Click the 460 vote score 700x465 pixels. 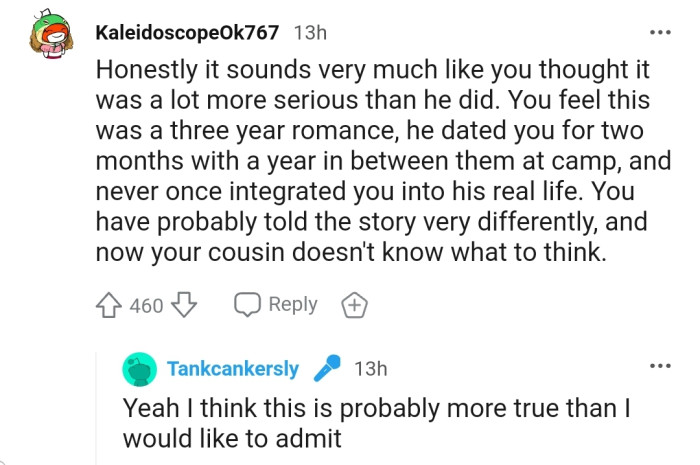tap(146, 306)
